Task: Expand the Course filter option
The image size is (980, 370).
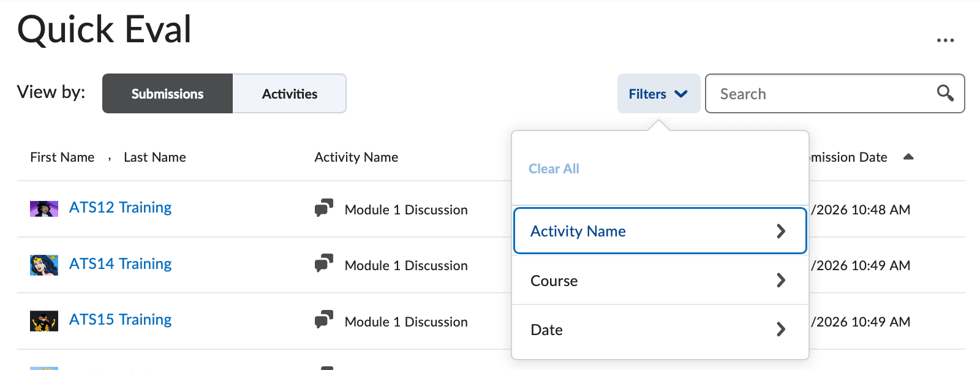Action: pyautogui.click(x=660, y=281)
